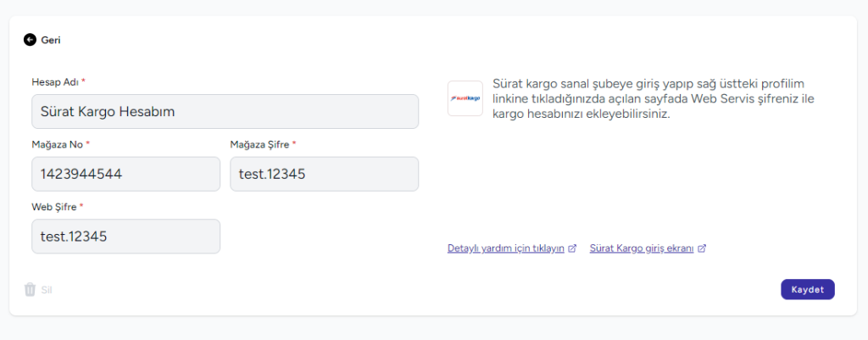Click the Web Şifre field label
The height and width of the screenshot is (340, 868).
point(55,206)
